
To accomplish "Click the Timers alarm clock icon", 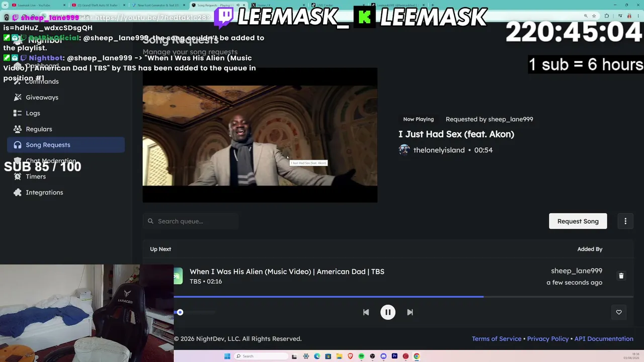I will pyautogui.click(x=18, y=176).
